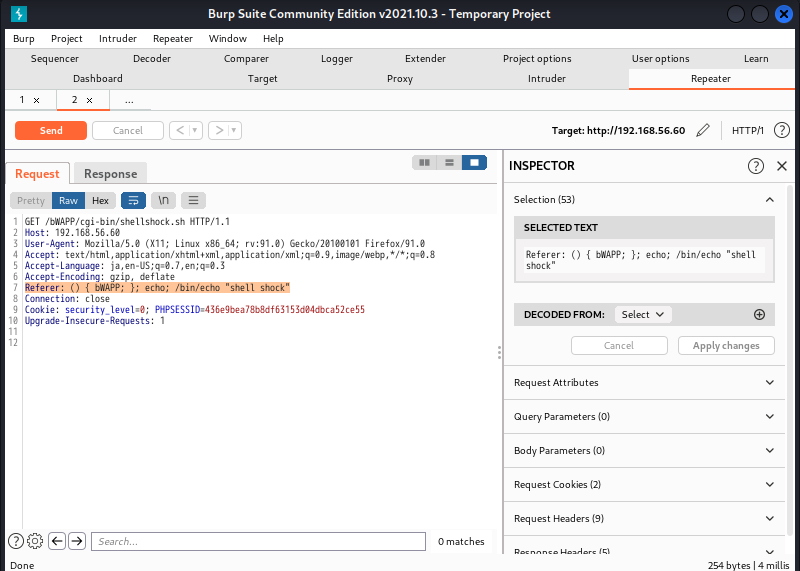Close Repeater tab 2
This screenshot has width=800, height=571.
click(89, 101)
